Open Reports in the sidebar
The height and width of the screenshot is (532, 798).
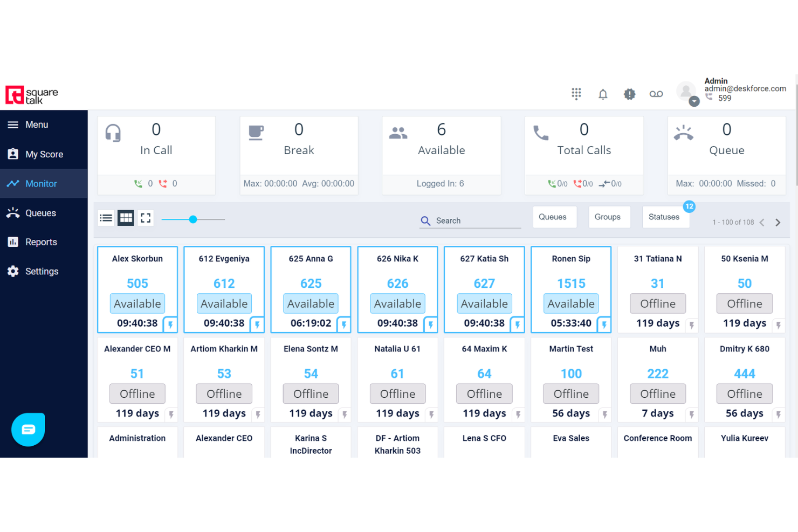click(x=44, y=242)
